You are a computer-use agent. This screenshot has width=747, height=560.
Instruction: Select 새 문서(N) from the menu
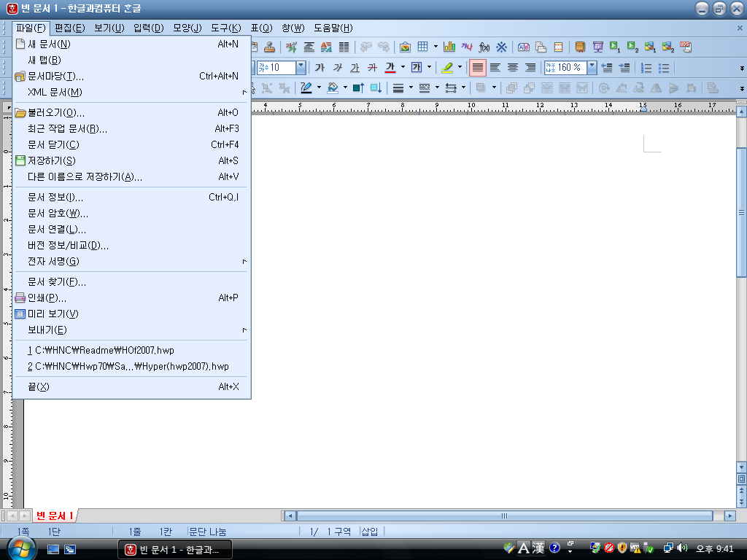click(x=131, y=44)
